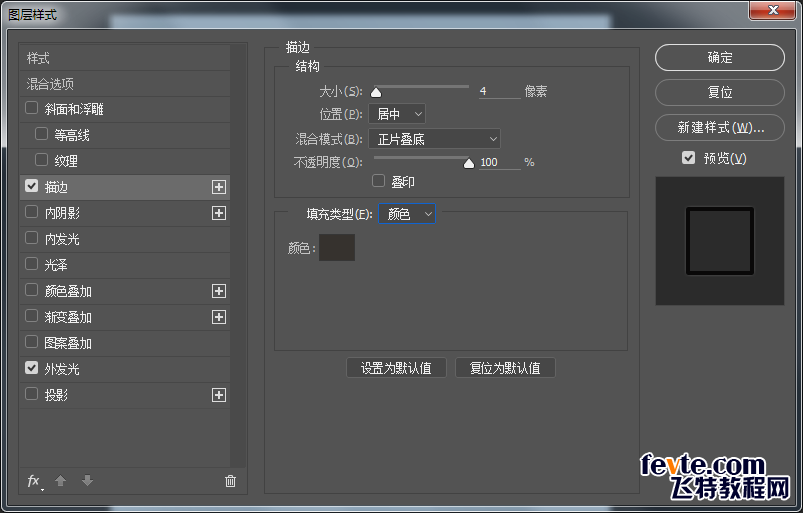Click the 大小 value field showing 4
This screenshot has width=803, height=513.
click(x=499, y=91)
